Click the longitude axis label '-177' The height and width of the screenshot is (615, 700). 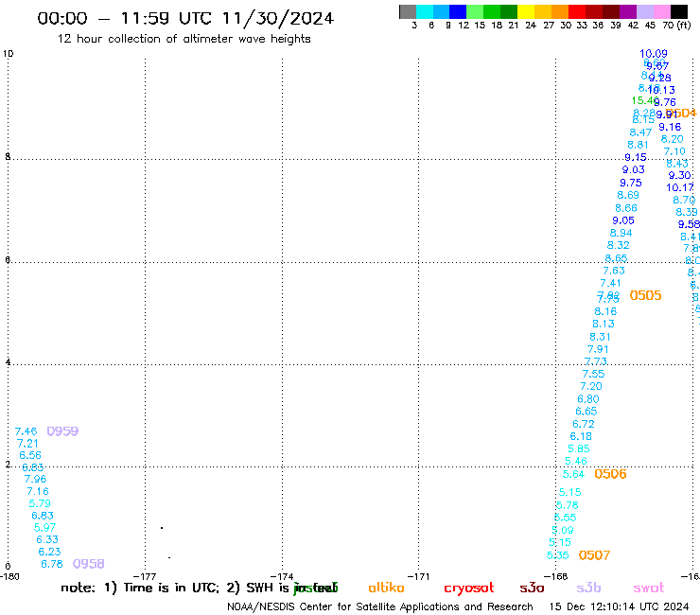(x=145, y=576)
